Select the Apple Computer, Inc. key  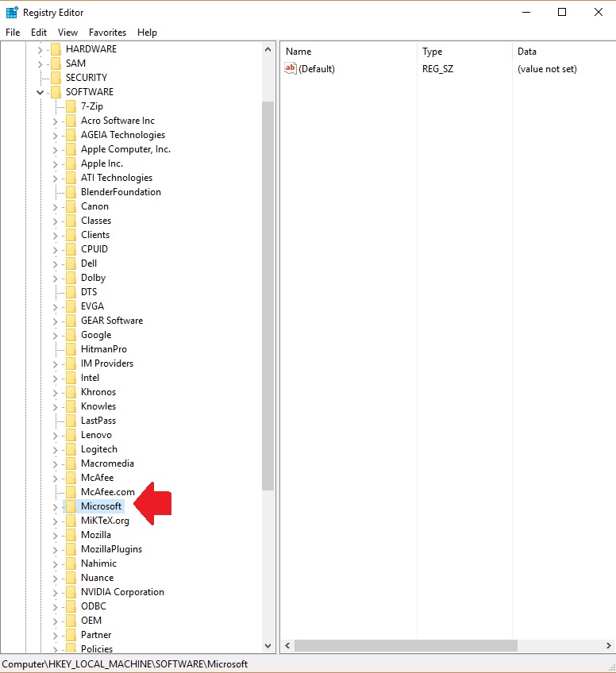(x=125, y=149)
